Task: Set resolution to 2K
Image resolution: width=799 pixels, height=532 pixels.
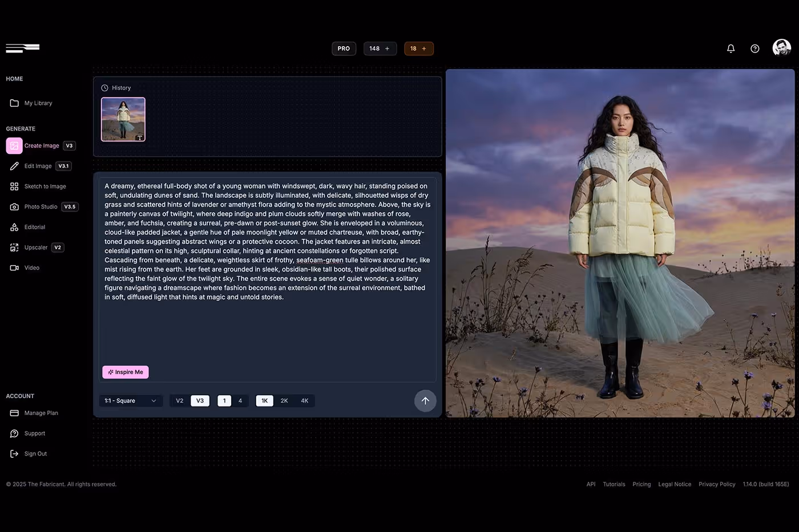Action: pyautogui.click(x=284, y=400)
